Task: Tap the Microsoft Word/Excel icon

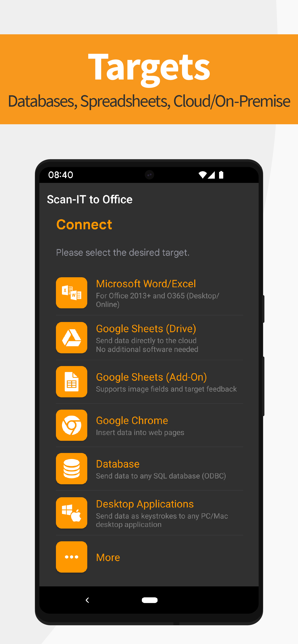Action: pos(71,293)
